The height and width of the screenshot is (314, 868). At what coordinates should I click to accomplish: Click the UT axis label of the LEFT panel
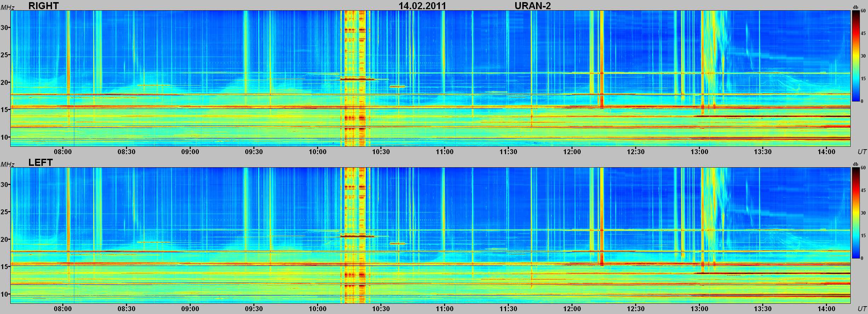862,309
